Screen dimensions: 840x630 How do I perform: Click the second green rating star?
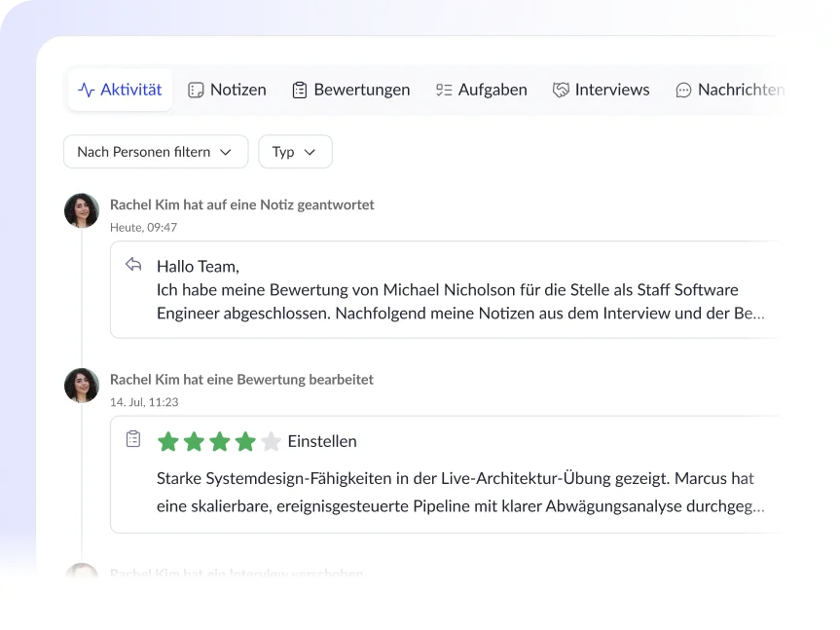(194, 442)
